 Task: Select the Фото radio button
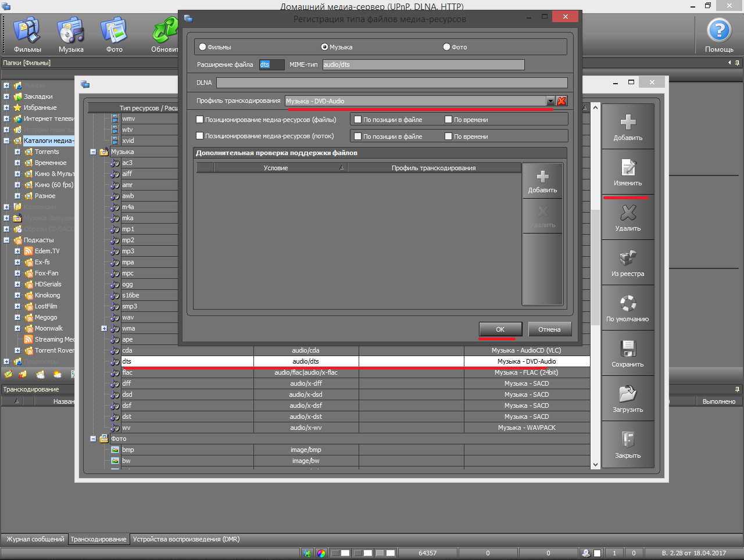446,47
